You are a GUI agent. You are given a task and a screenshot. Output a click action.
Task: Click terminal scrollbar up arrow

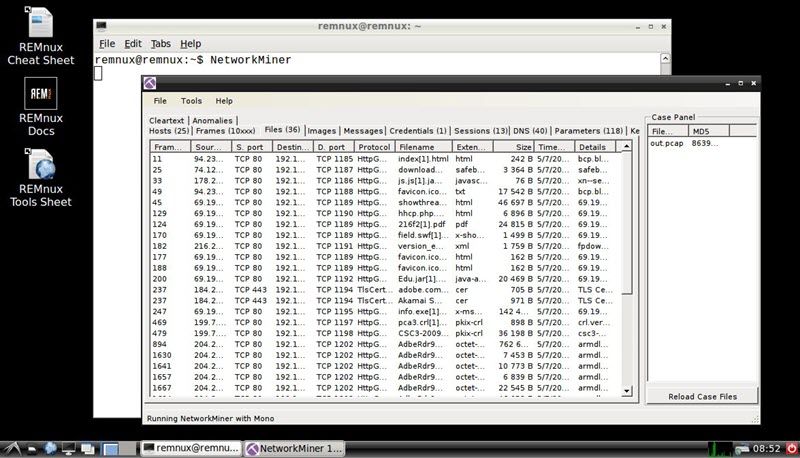[x=665, y=59]
